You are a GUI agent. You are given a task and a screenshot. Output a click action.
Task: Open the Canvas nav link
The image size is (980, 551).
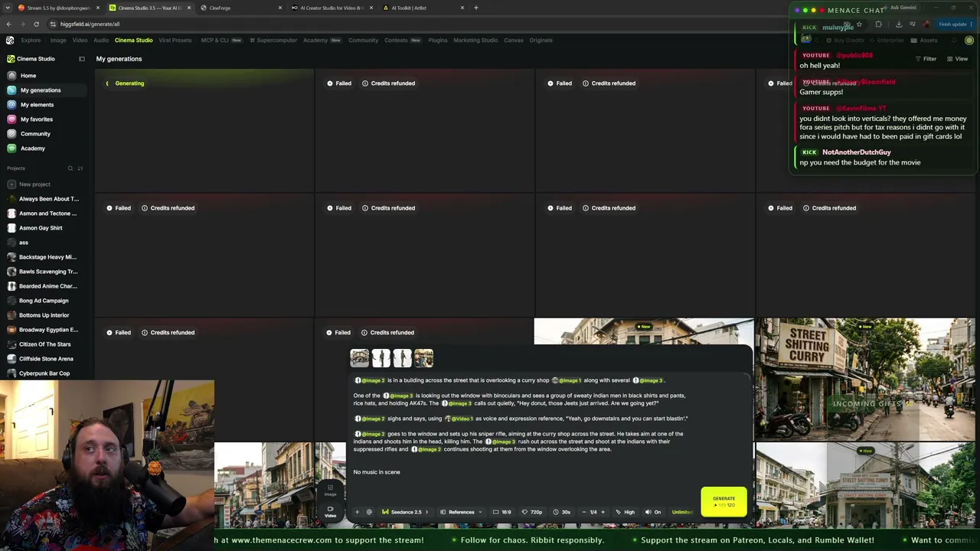(x=514, y=40)
